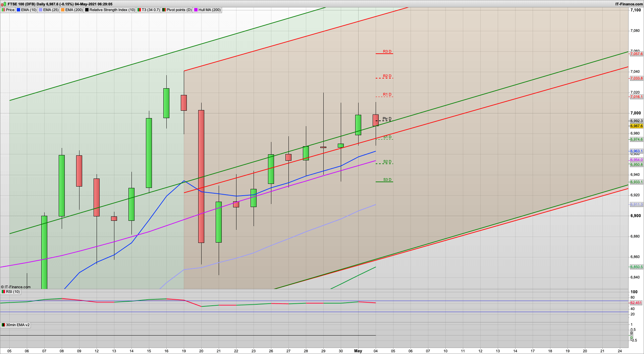Select the Price color swatch icon in legend
Screen dimensions: 644x354
(4, 10)
